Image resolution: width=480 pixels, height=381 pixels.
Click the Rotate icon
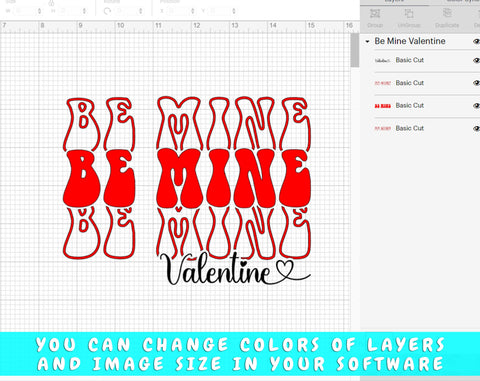[107, 11]
